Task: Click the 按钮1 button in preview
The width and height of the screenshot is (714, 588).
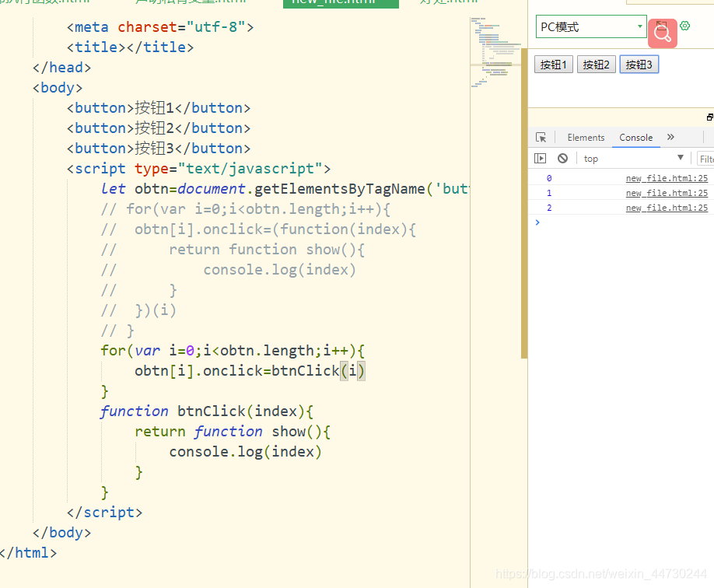Action: 553,65
